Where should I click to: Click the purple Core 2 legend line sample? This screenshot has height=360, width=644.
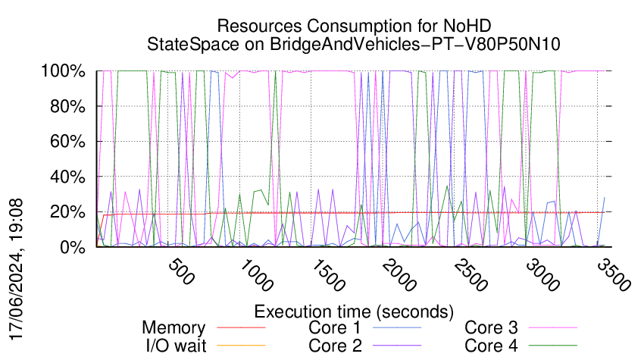click(x=397, y=346)
